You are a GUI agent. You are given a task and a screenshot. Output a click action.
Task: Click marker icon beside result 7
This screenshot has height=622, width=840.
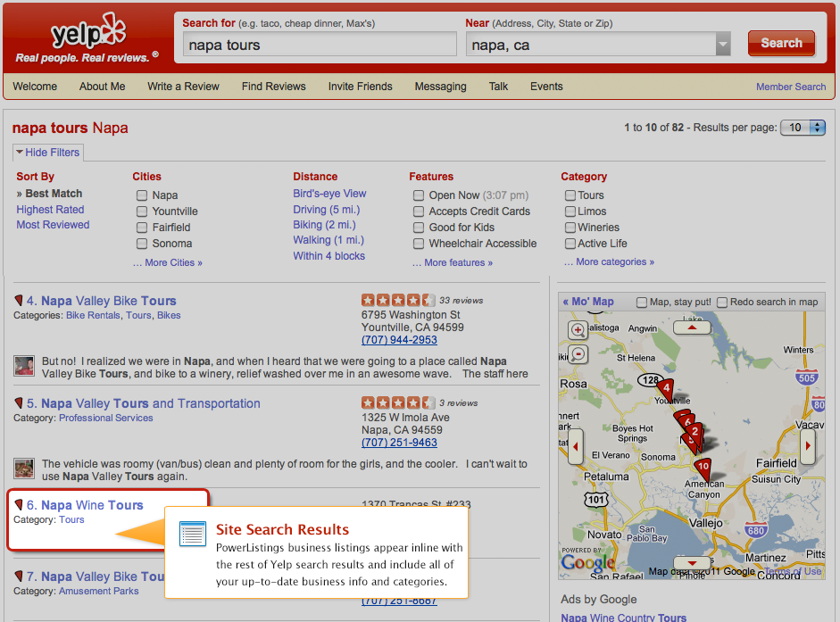pos(19,576)
